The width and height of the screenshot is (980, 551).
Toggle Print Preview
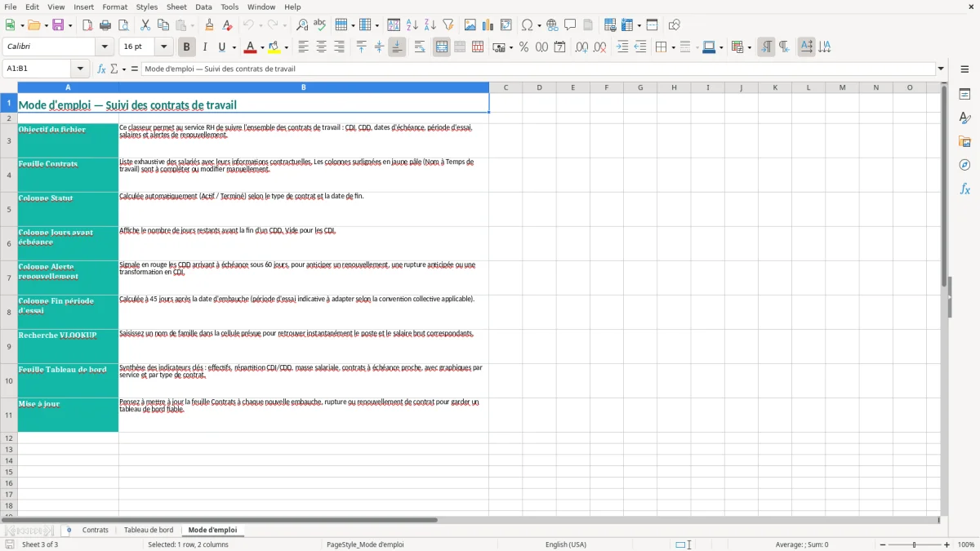123,25
